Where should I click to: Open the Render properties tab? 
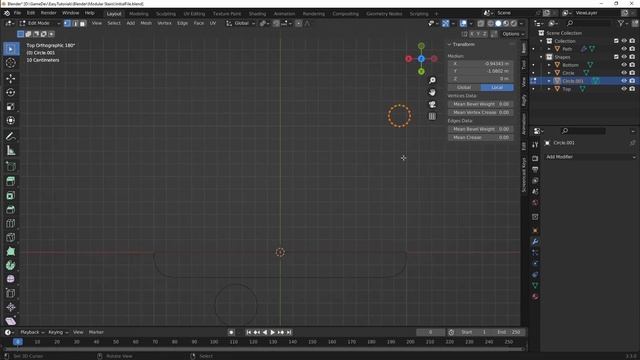point(535,158)
